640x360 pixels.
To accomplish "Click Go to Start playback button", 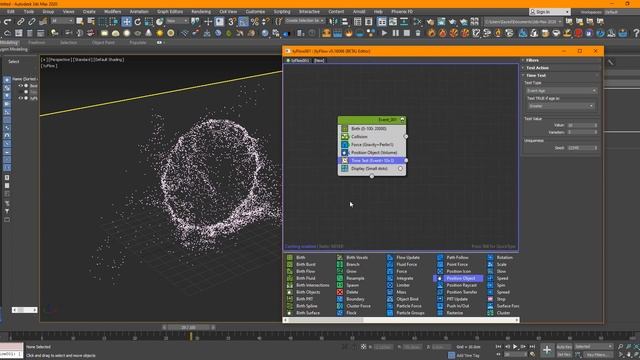I will (x=498, y=347).
